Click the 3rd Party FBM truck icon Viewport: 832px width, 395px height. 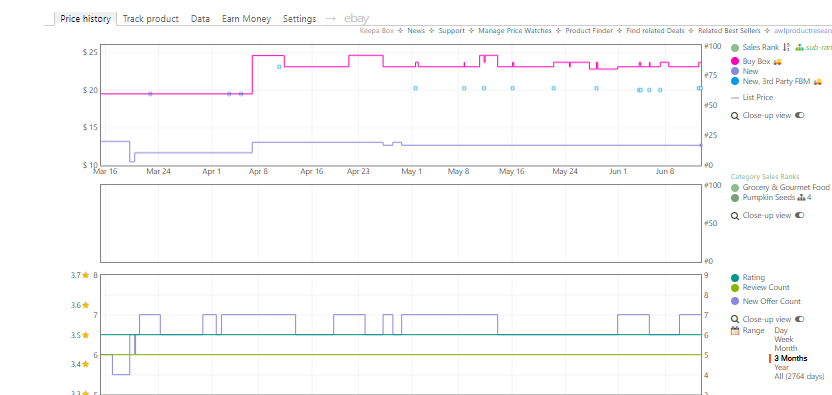pos(818,81)
